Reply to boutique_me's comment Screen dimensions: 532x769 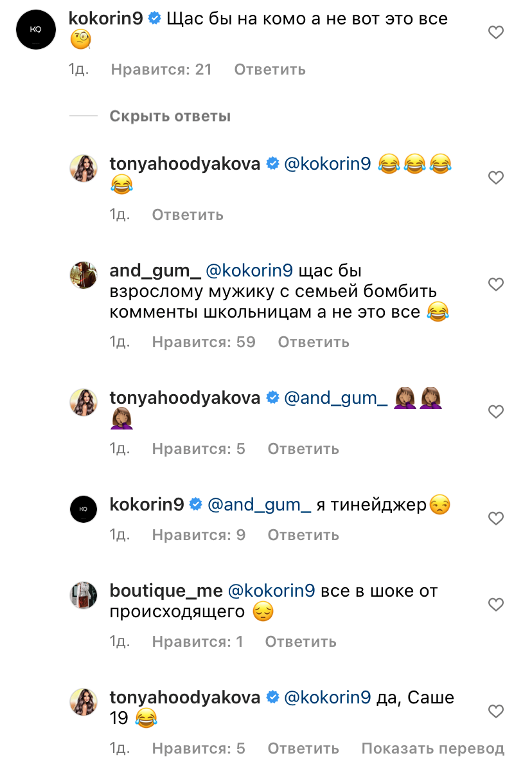coord(301,642)
